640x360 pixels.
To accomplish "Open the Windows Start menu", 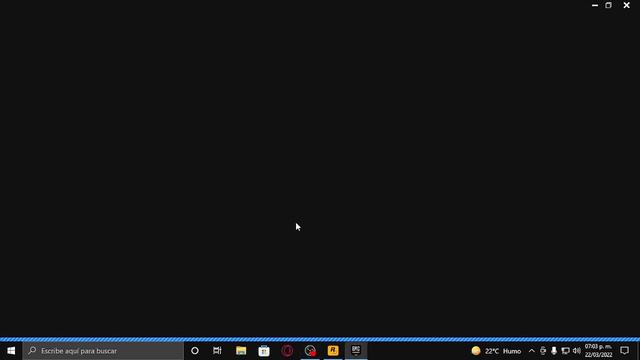I will point(11,351).
